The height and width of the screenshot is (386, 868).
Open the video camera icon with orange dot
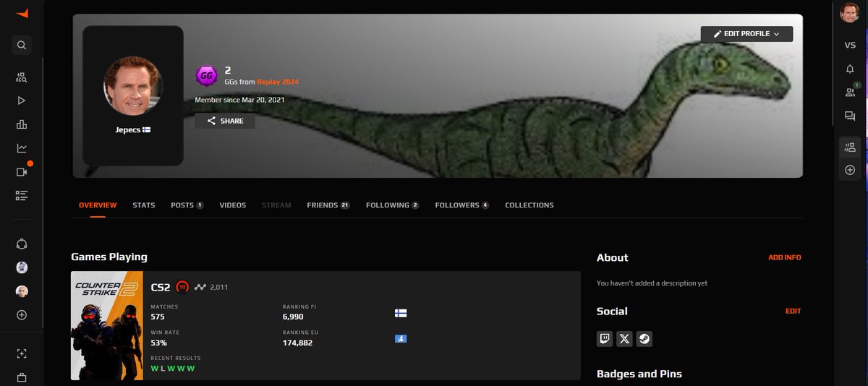22,172
